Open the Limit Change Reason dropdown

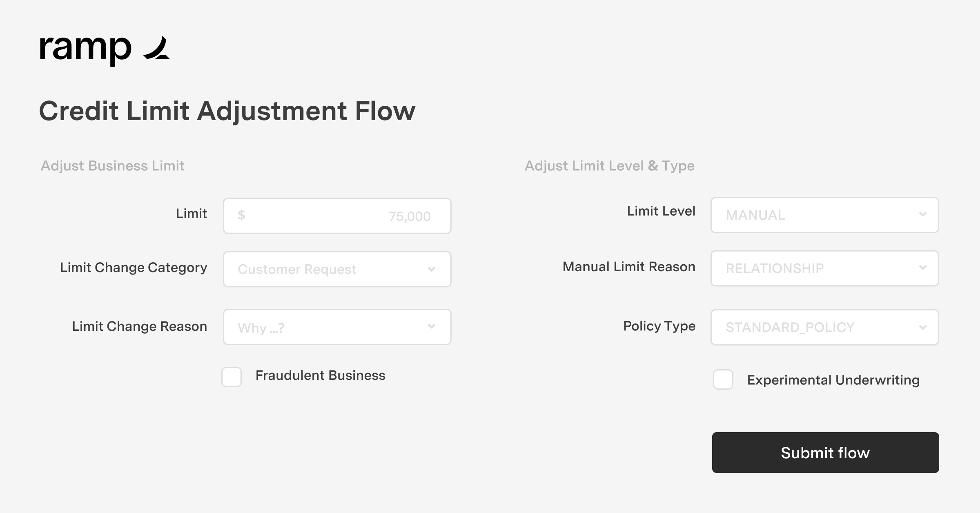click(x=338, y=327)
